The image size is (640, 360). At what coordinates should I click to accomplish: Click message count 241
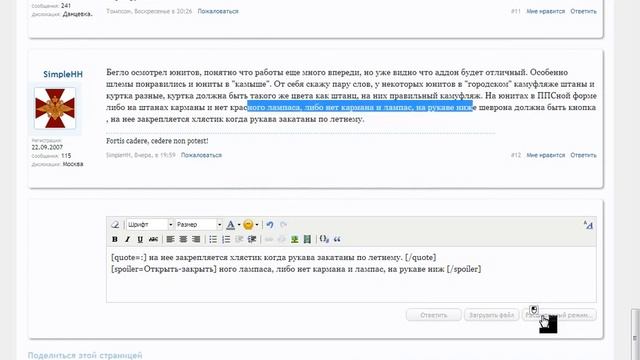point(66,6)
